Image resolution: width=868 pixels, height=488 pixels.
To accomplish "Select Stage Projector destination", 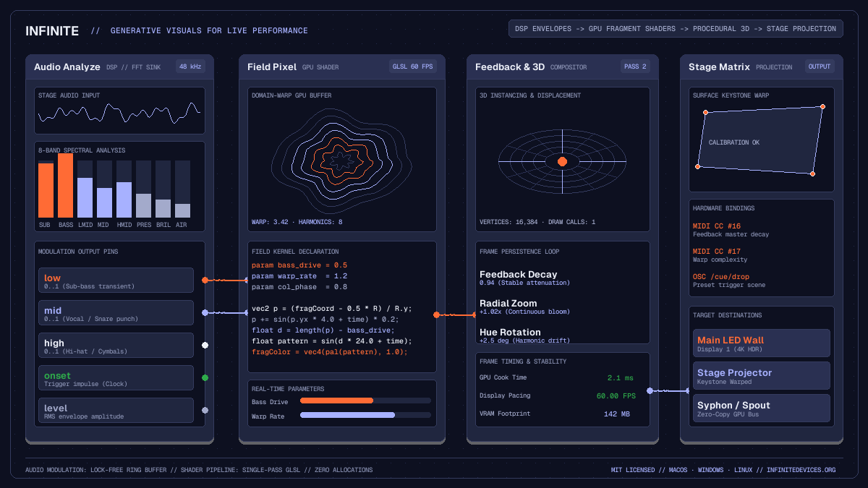I will [x=761, y=376].
